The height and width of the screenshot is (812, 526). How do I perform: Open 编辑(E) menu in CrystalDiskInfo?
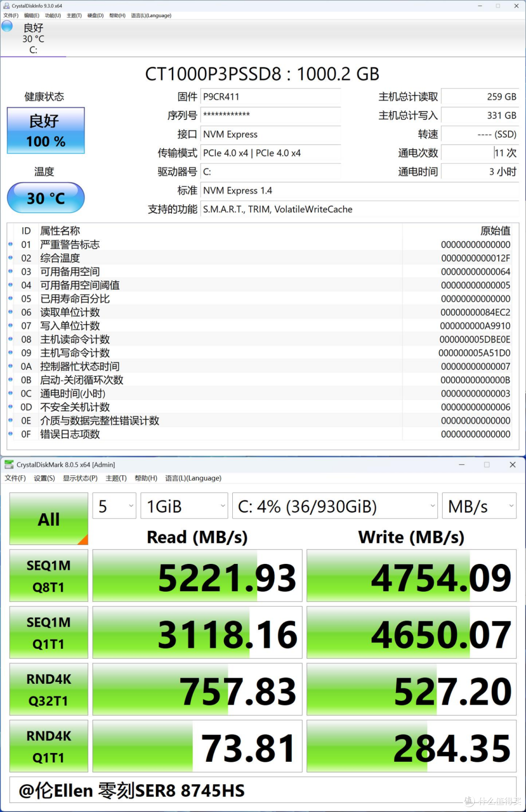(32, 16)
